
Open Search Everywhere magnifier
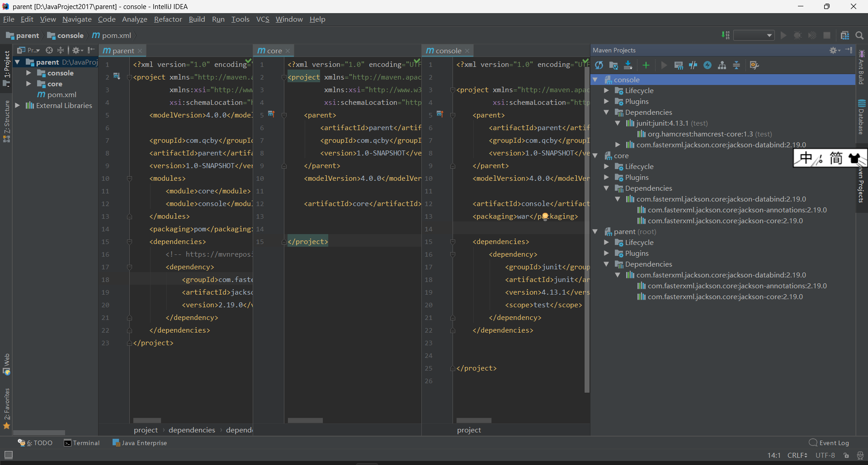[859, 35]
